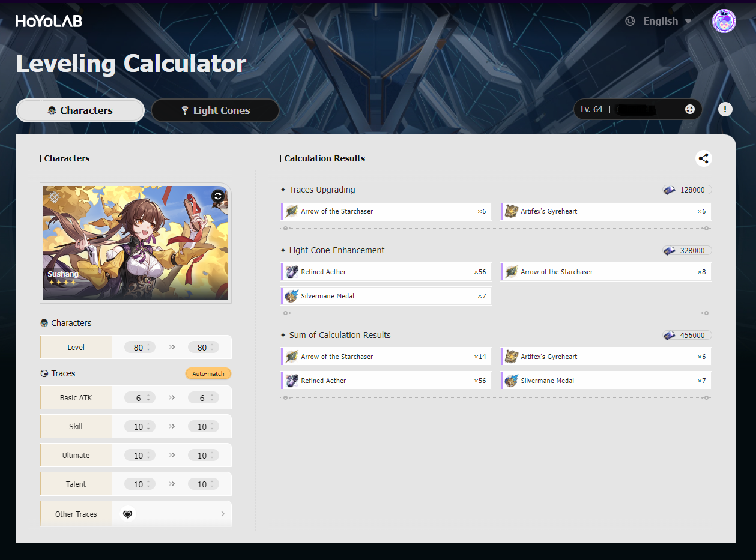Image resolution: width=756 pixels, height=560 pixels.
Task: Select the Sushang character card image
Action: coord(136,243)
